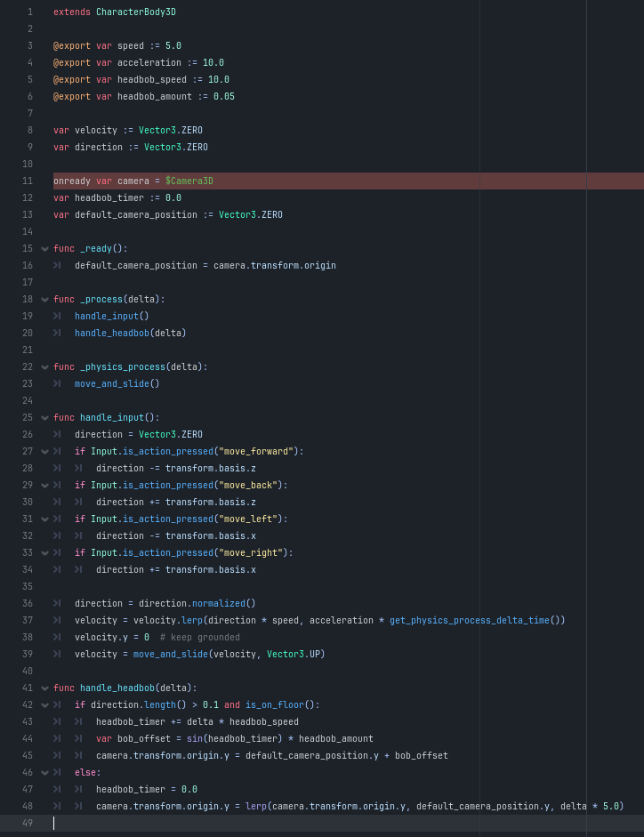Click velocity.lerp on line 37
Image resolution: width=644 pixels, height=837 pixels.
(168, 620)
